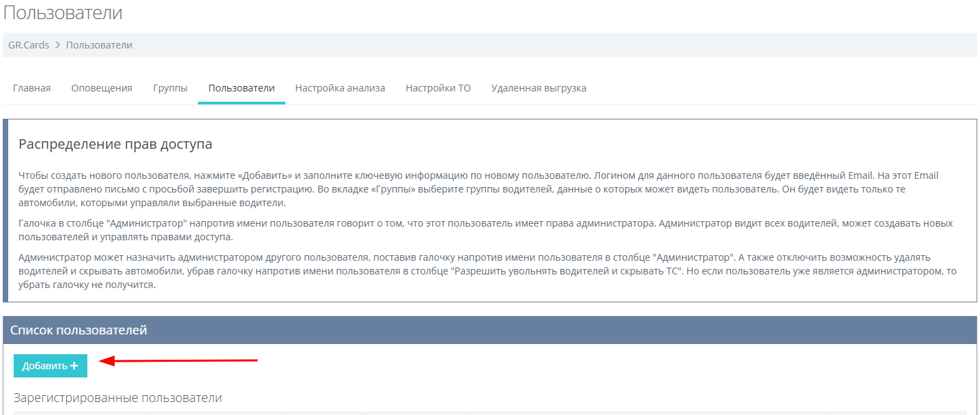The height and width of the screenshot is (415, 980).
Task: Open the Группы tab
Action: pos(171,88)
